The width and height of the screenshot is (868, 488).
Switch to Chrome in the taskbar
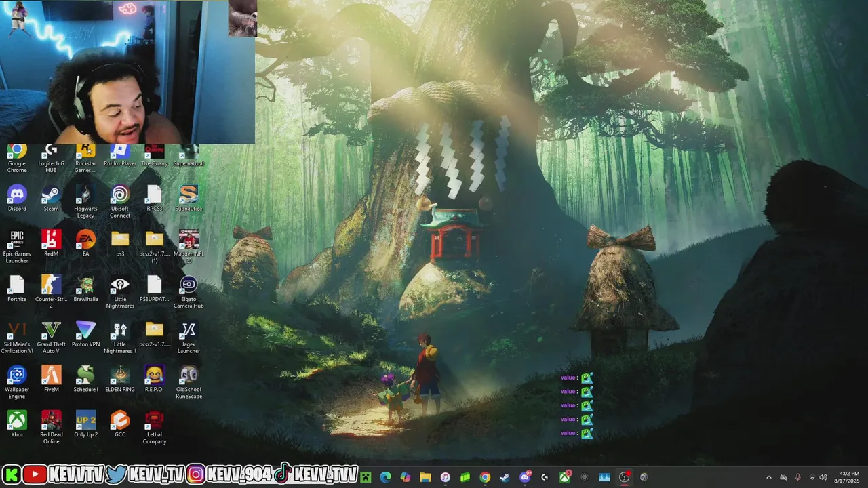click(485, 477)
